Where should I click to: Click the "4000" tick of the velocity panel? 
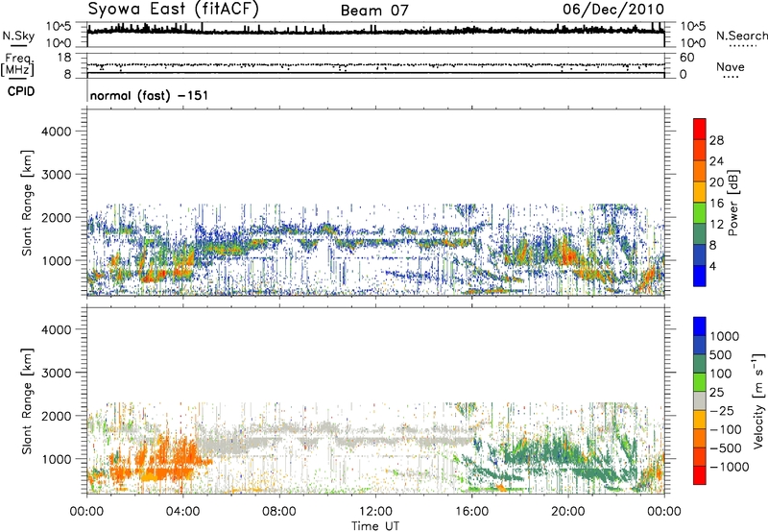pyautogui.click(x=56, y=329)
